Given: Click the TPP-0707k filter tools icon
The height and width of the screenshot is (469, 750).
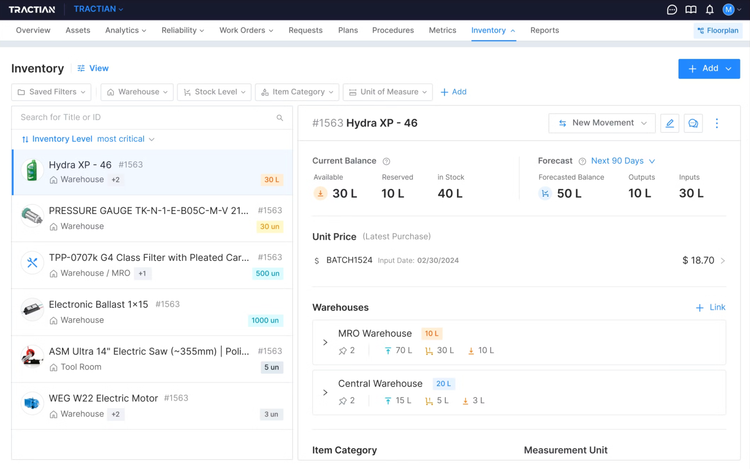Looking at the screenshot, I should pyautogui.click(x=32, y=262).
